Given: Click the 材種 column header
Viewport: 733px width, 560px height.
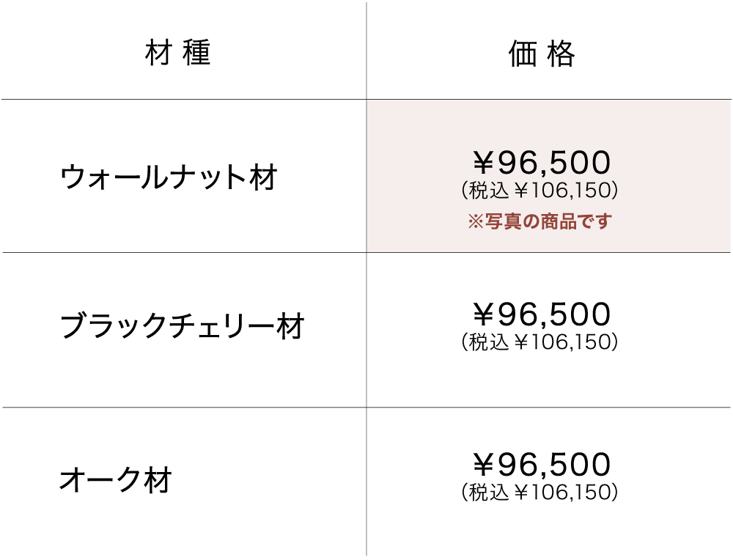Looking at the screenshot, I should tap(179, 54).
